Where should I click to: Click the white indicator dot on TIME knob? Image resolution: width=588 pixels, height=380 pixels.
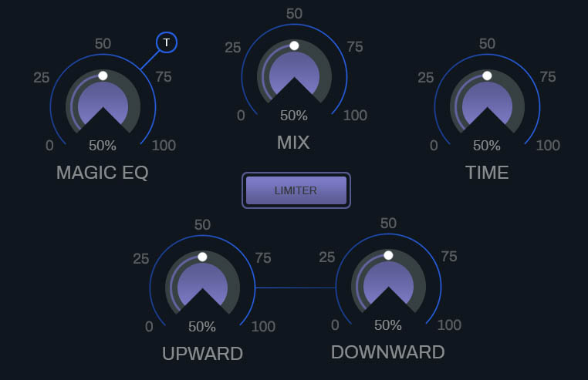[x=487, y=76]
